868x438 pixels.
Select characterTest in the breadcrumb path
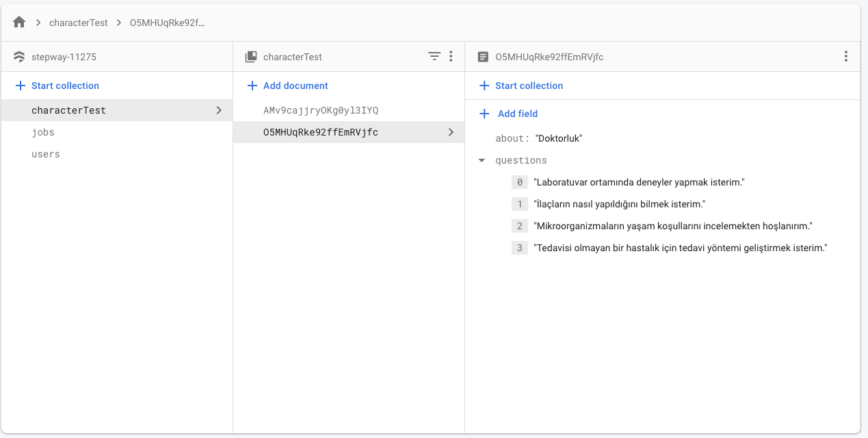pos(78,23)
